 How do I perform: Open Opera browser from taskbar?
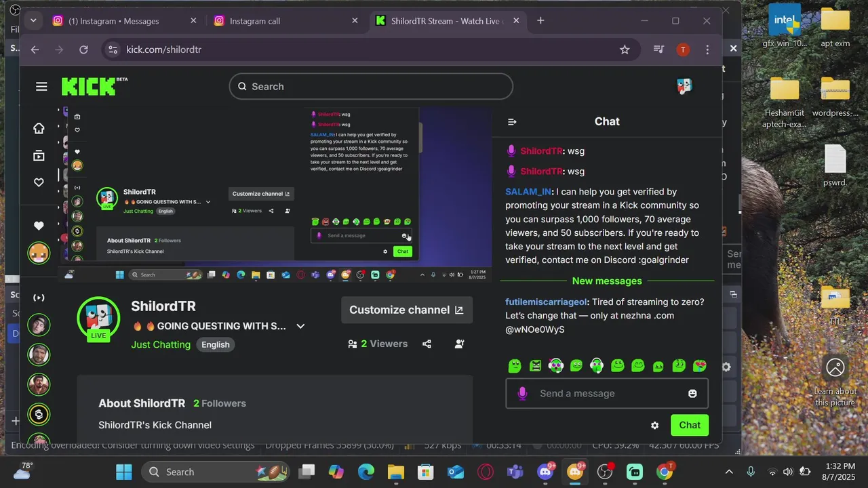[486, 472]
